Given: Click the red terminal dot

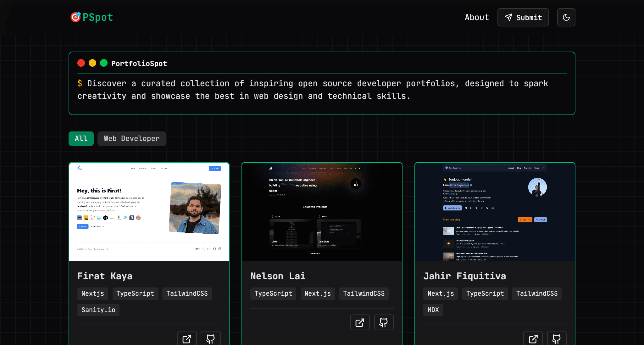Looking at the screenshot, I should coord(81,63).
